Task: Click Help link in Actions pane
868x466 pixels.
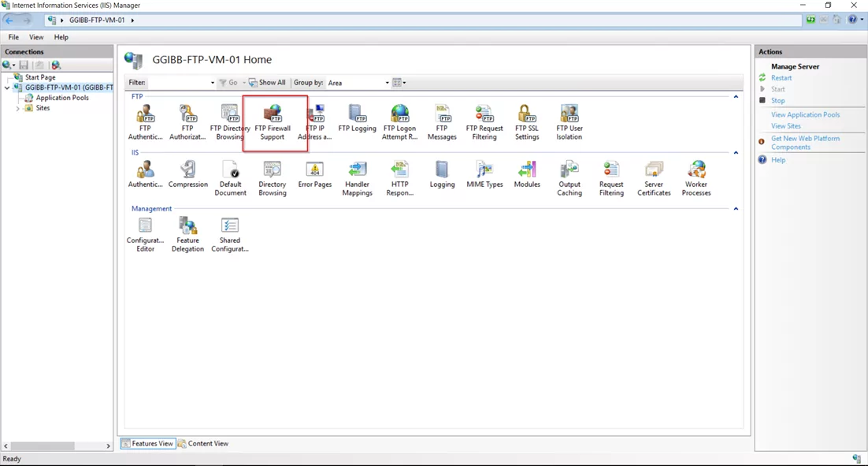Action: pos(778,160)
